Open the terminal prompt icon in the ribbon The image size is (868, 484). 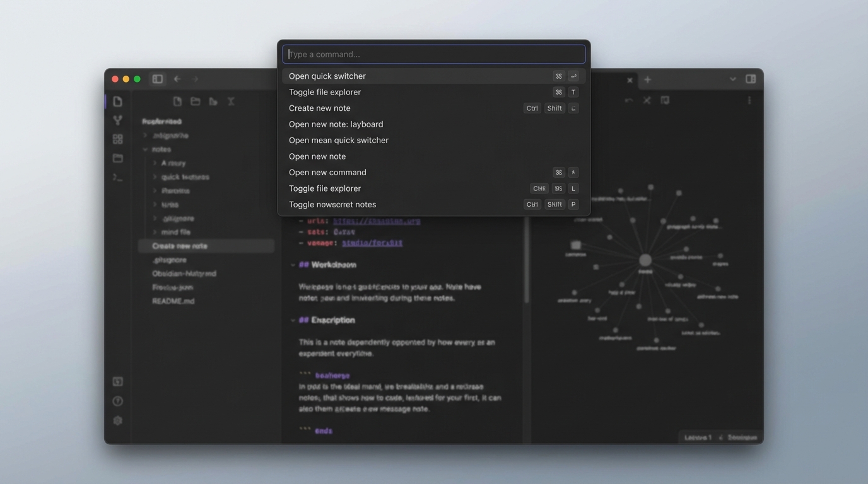(x=117, y=178)
